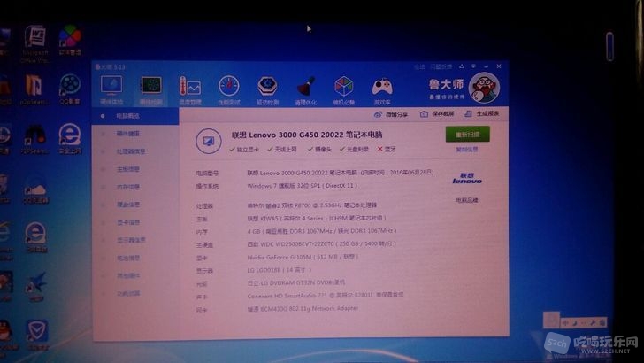Click the 清理优化 broom icon
Image resolution: width=644 pixels, height=363 pixels.
(x=305, y=86)
